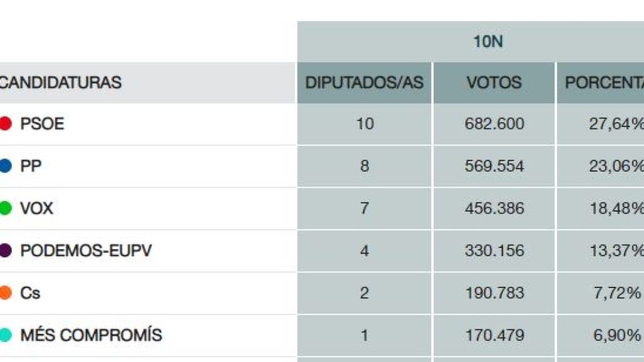This screenshot has width=644, height=362.
Task: Click the red PSOE party dot
Action: pos(6,124)
